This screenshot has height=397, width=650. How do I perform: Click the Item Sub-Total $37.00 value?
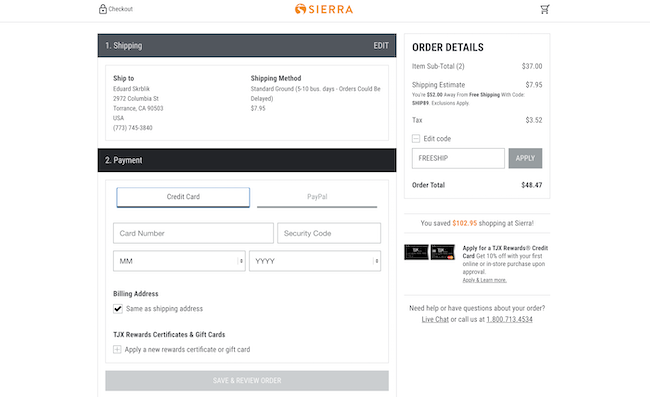(x=532, y=66)
